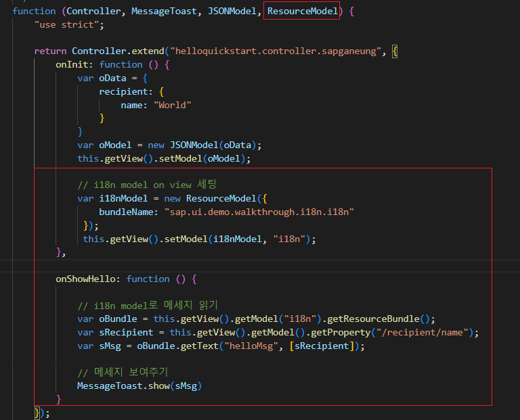The image size is (520, 420).
Task: Click the onInit function name
Action: pyautogui.click(x=72, y=65)
